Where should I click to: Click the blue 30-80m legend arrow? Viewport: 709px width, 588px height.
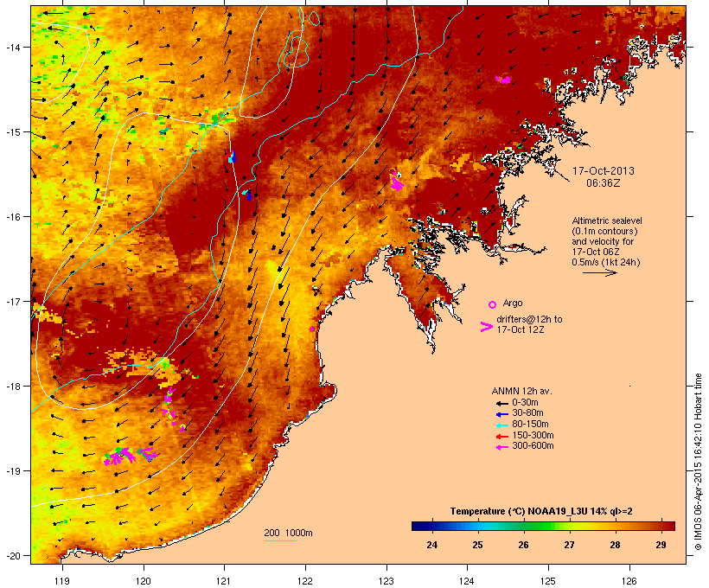(501, 414)
